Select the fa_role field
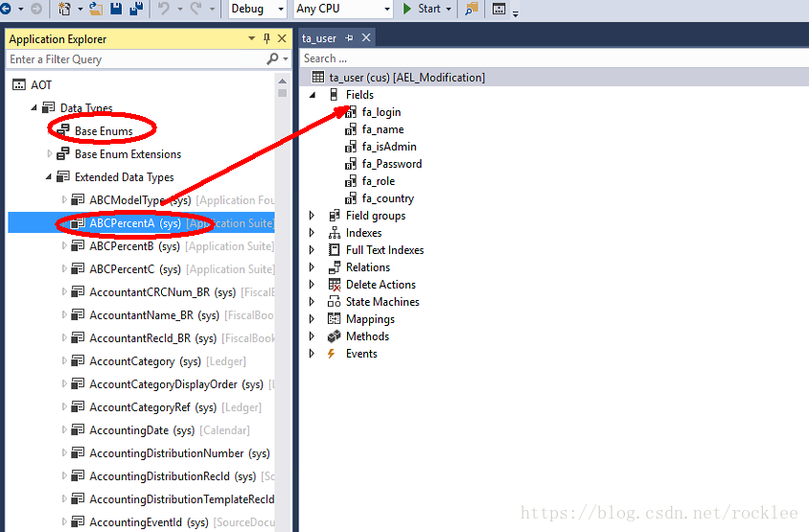 [x=379, y=181]
